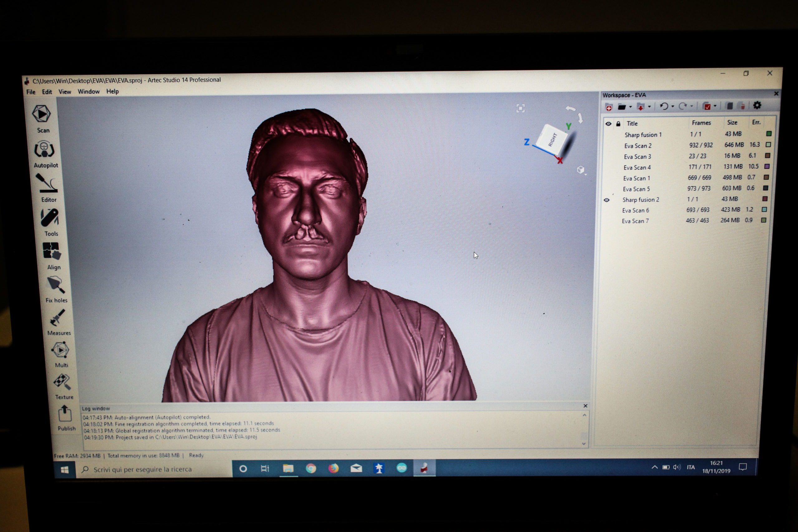Select the Align tool
This screenshot has width=798, height=532.
[x=53, y=256]
